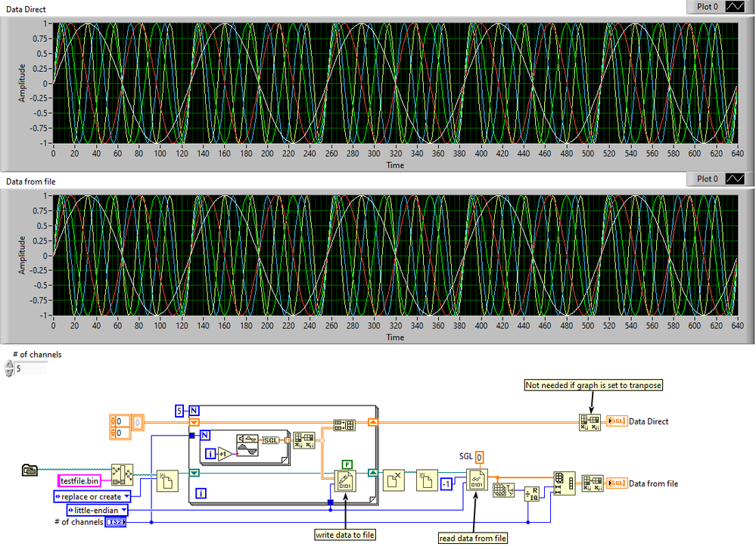This screenshot has height=550, width=756.
Task: Click the 'write data to file' comment
Action: pos(345,535)
